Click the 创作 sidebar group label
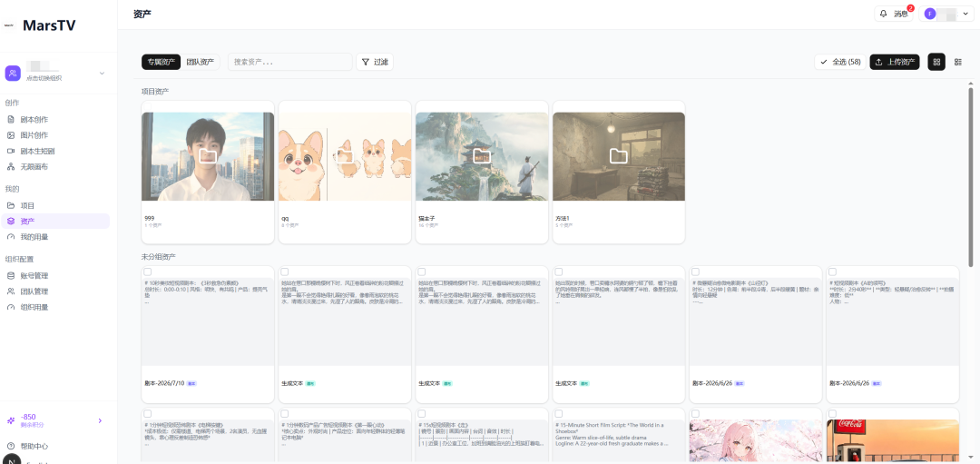The width and height of the screenshot is (980, 464). (x=12, y=103)
